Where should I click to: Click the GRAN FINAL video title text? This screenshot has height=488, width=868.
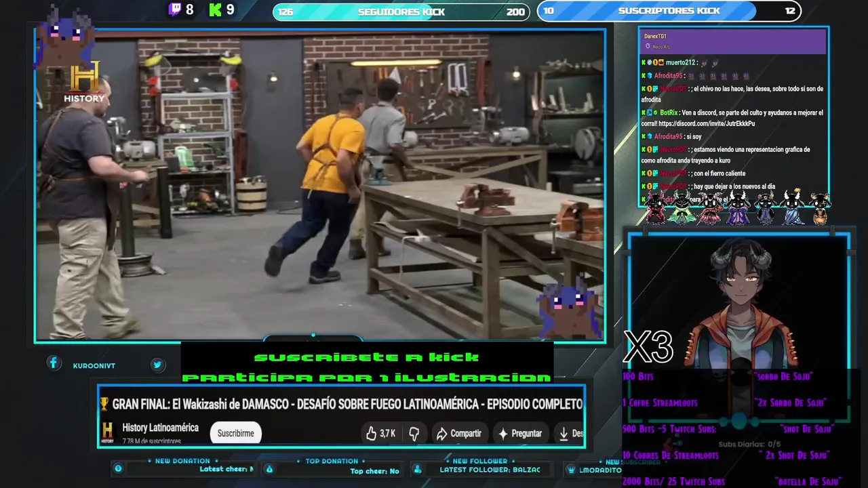347,404
